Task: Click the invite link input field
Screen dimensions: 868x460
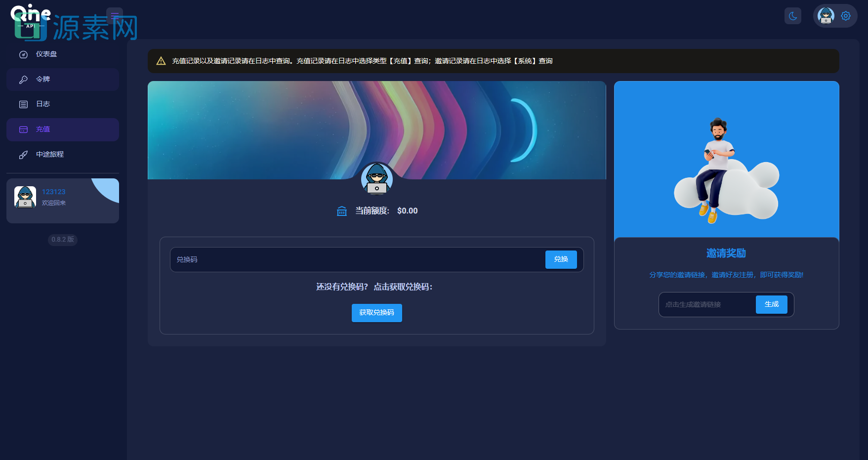Action: point(707,305)
